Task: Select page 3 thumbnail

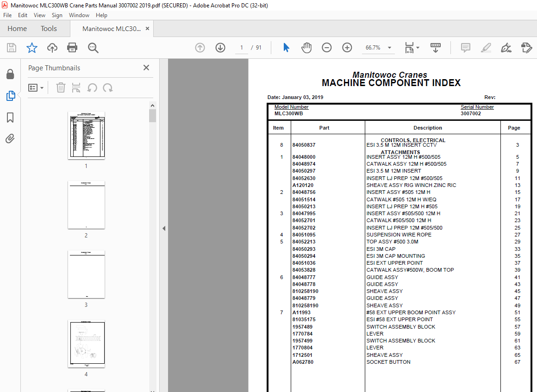Action: pyautogui.click(x=86, y=274)
